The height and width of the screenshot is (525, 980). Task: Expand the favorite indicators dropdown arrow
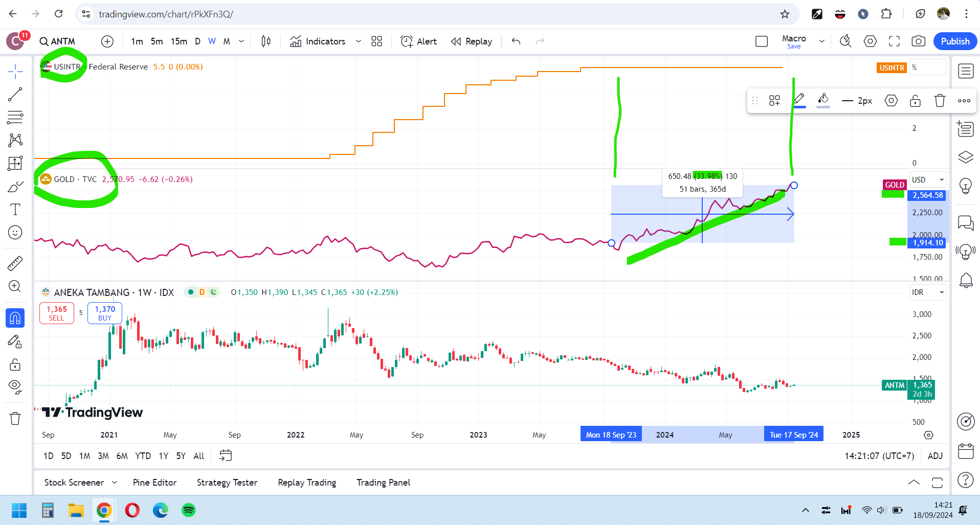359,41
